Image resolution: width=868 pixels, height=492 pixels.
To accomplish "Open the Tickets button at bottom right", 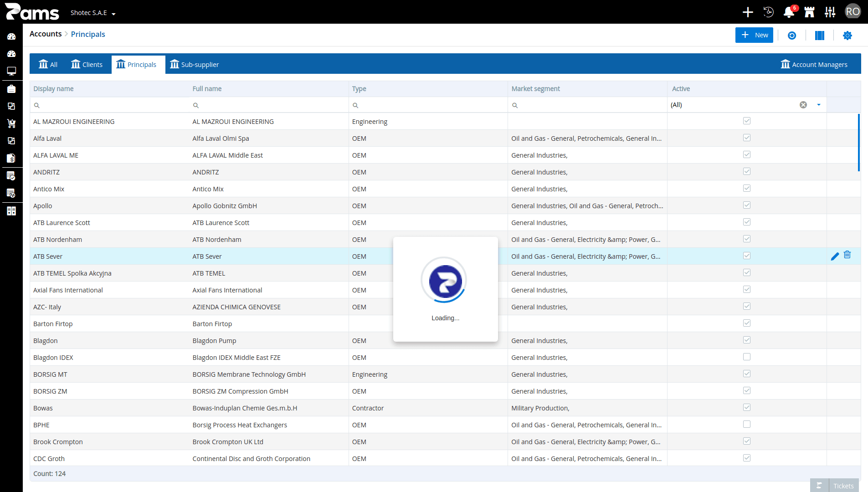I will point(843,486).
